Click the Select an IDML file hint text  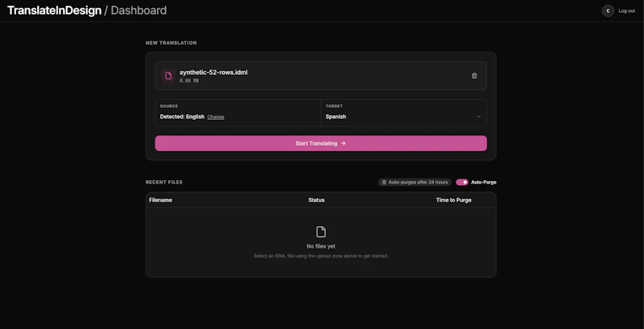pos(320,256)
